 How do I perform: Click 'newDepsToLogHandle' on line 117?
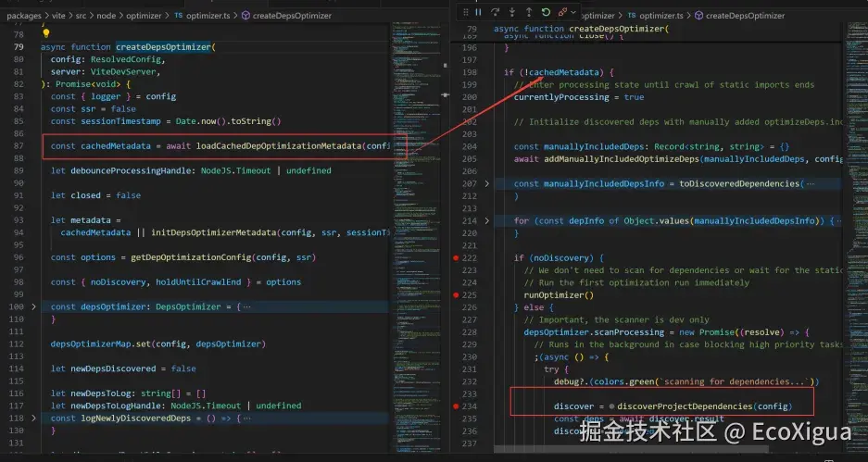(116, 406)
